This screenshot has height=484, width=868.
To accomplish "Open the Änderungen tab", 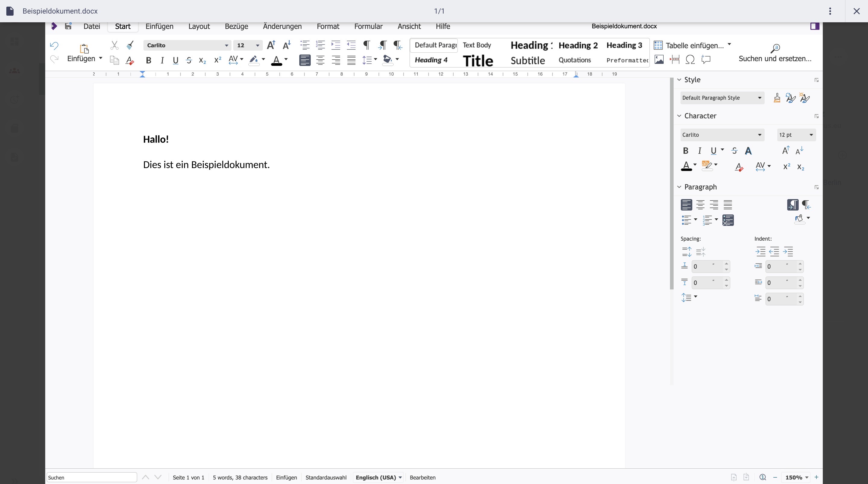I will coord(282,26).
